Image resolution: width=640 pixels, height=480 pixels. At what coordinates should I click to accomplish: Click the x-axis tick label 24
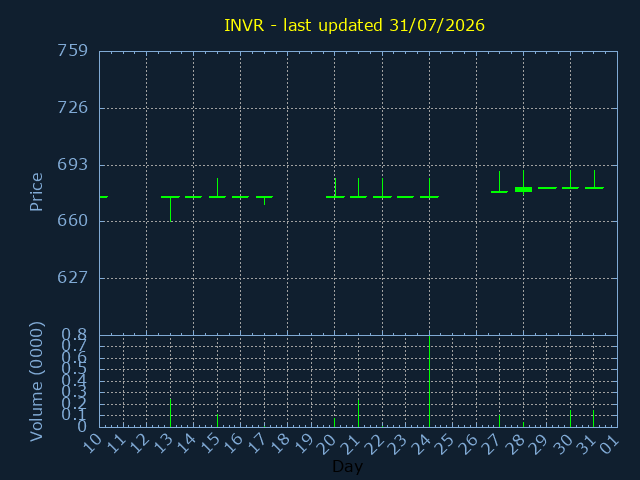tap(422, 445)
